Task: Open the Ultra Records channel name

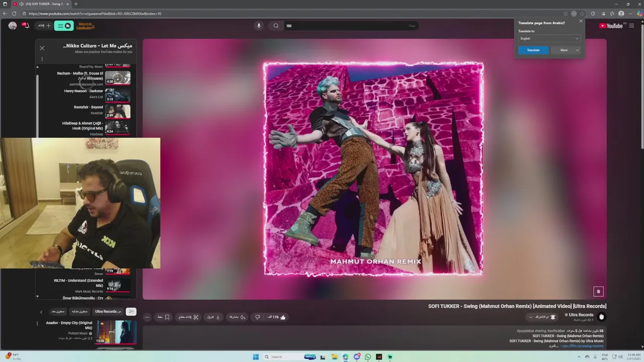Action: [581, 315]
